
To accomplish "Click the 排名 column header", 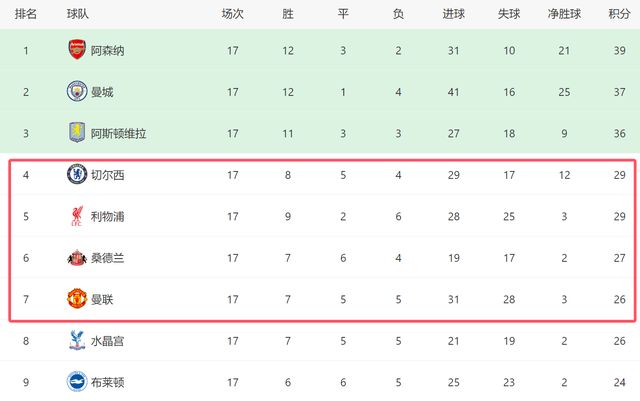I will point(26,14).
